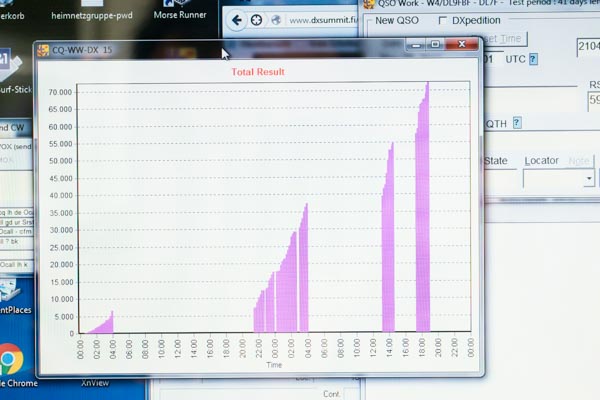This screenshot has width=600, height=400.
Task: Minimize the CQ-WW-DX chart window
Action: (x=416, y=45)
